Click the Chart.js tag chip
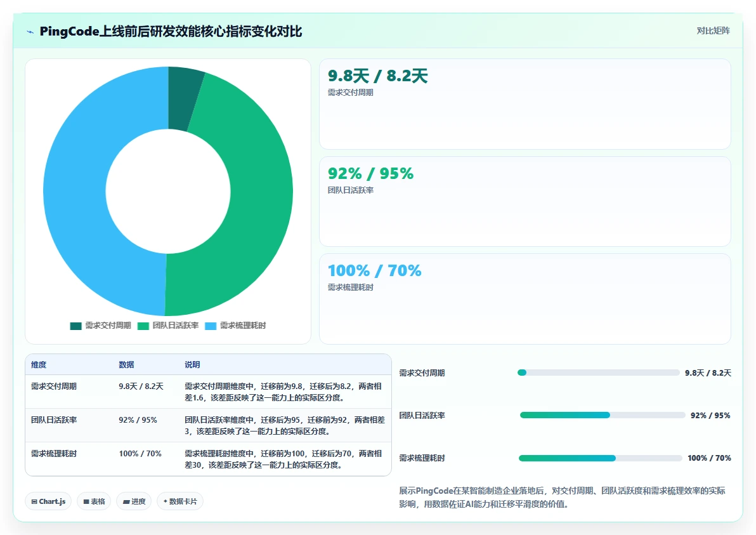Screen dimensions: 756x535 click(x=48, y=501)
